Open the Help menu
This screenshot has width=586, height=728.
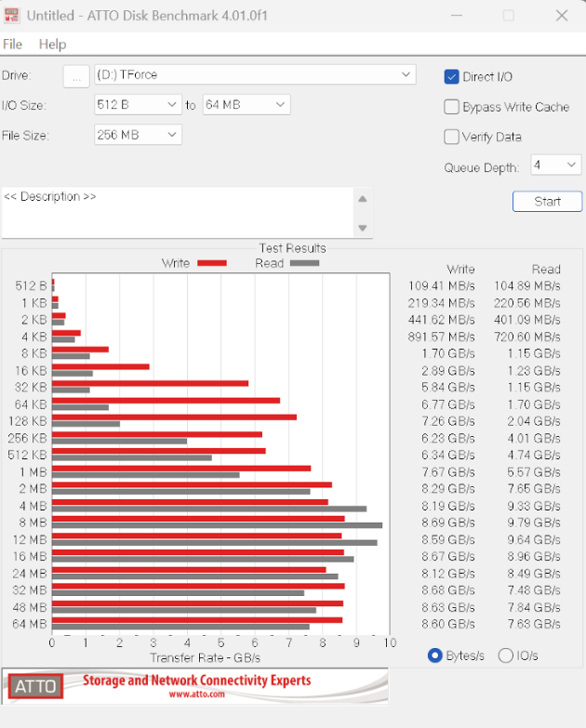(52, 44)
